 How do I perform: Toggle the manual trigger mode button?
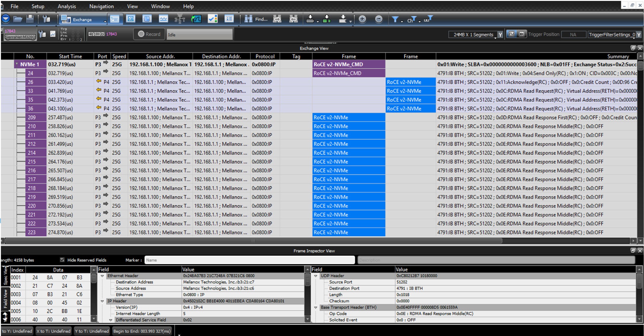tap(522, 34)
